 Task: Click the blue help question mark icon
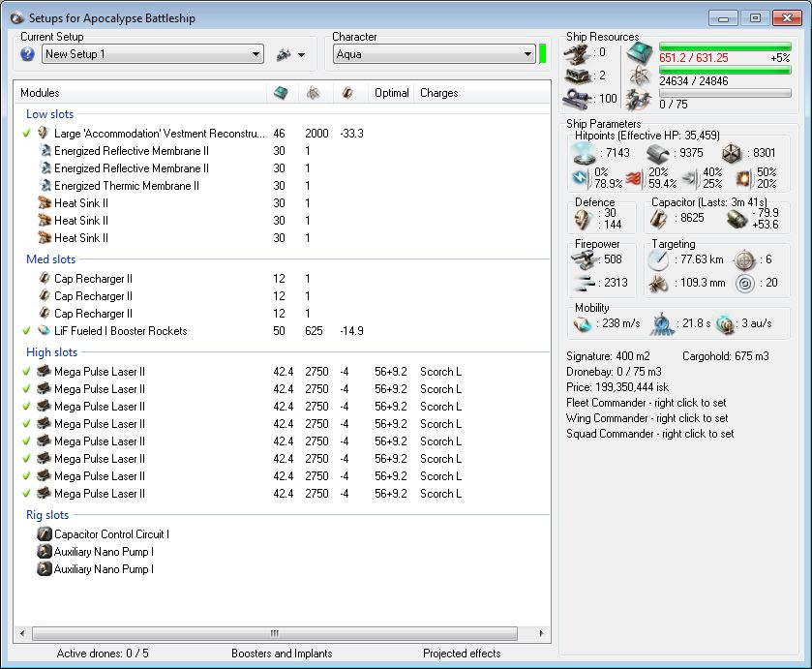(x=27, y=54)
